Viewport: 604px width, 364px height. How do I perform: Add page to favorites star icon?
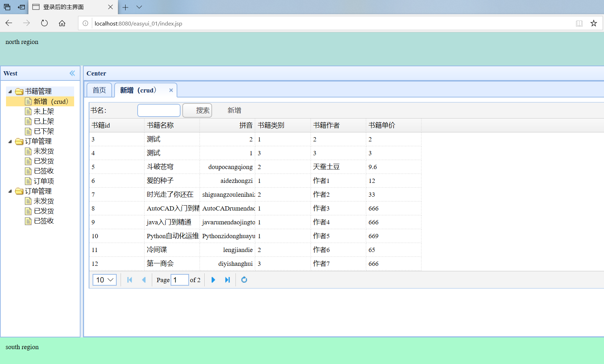(594, 23)
